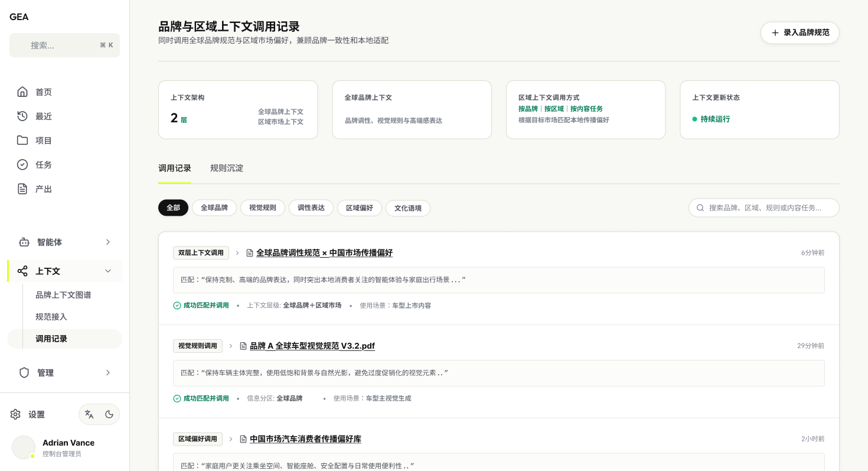This screenshot has height=471, width=868.
Task: Open the 首页 home icon
Action: click(22, 92)
